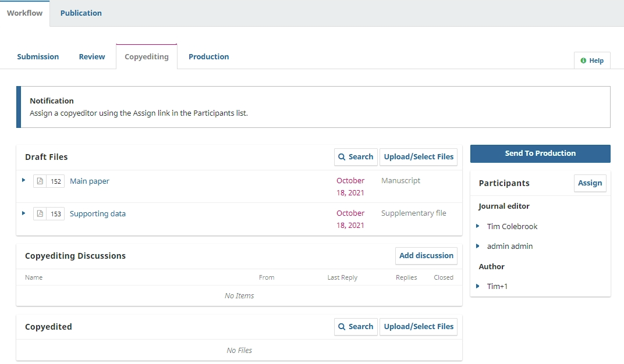The width and height of the screenshot is (624, 364).
Task: Go to the Submission stage tab
Action: [38, 56]
